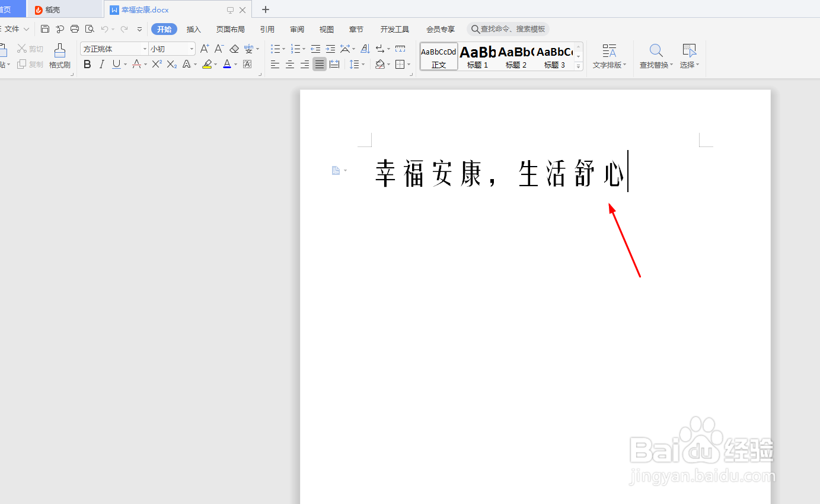The image size is (820, 504).
Task: Toggle the bulleted list
Action: point(276,49)
